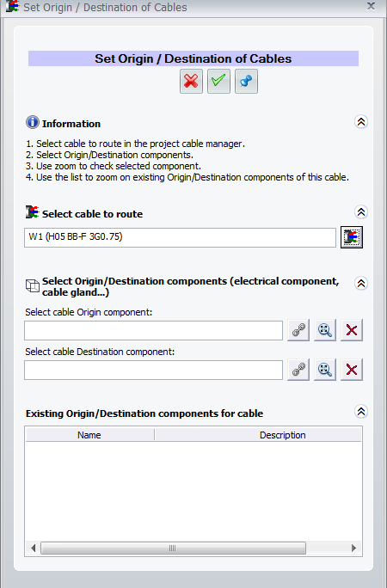Click the W1 cable to route field
Screen dimensions: 387x588
[x=180, y=237]
